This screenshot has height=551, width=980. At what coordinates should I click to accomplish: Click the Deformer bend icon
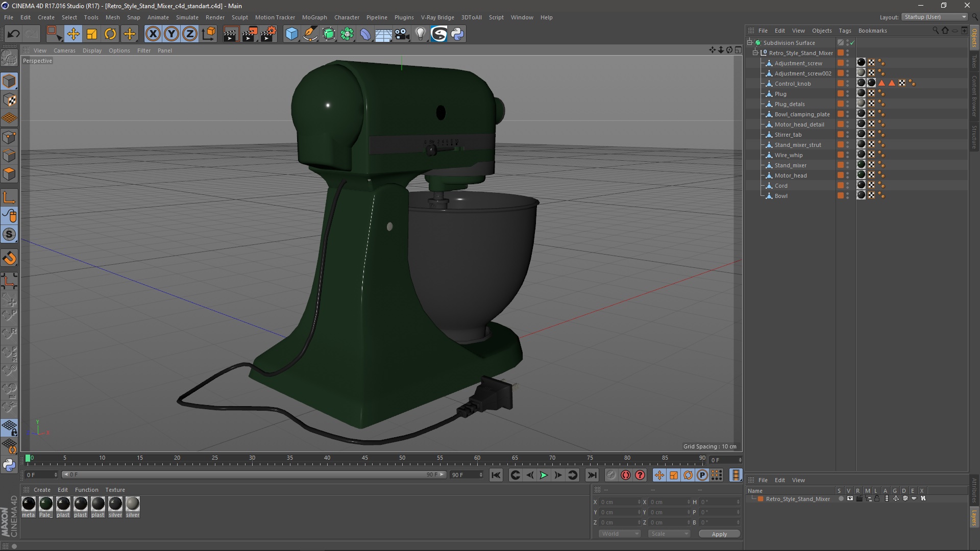[365, 34]
